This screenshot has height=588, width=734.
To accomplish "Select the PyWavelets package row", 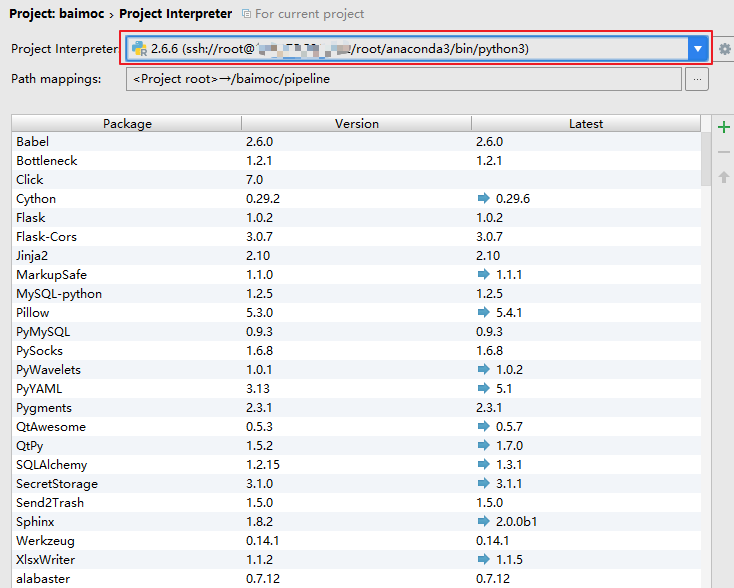I will tap(356, 369).
